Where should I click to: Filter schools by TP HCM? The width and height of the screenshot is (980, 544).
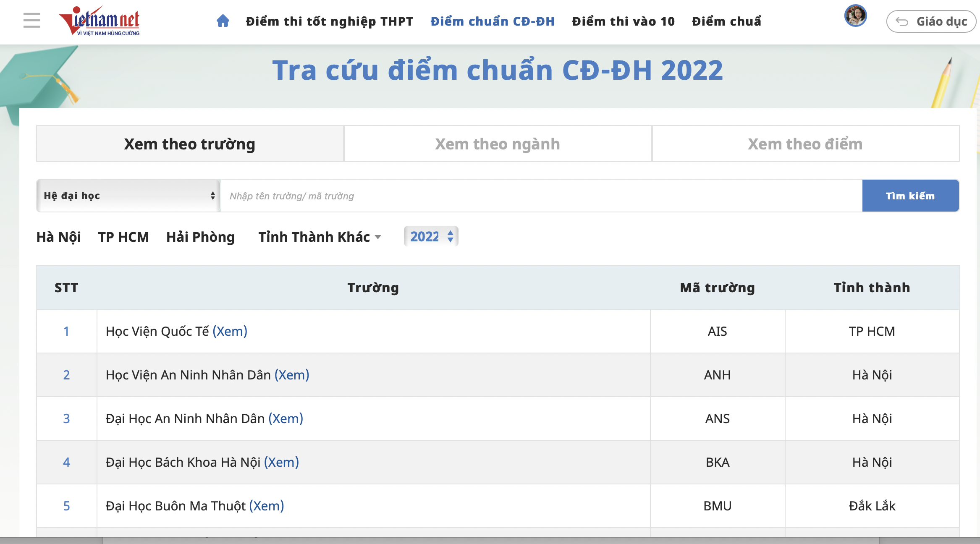point(123,237)
